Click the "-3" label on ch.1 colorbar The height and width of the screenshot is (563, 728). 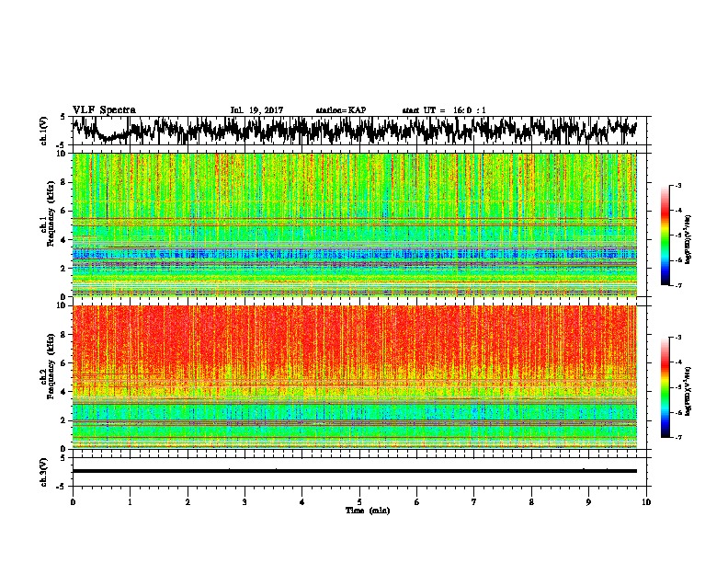[x=678, y=185]
